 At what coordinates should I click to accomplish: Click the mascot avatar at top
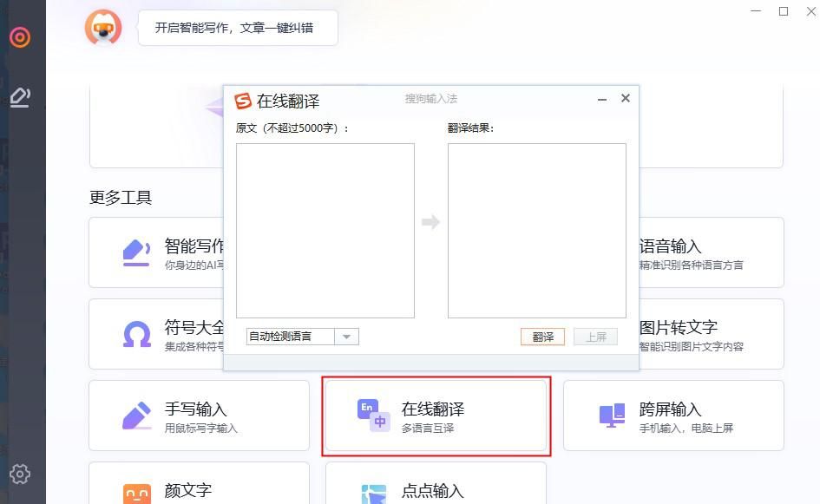pos(103,27)
